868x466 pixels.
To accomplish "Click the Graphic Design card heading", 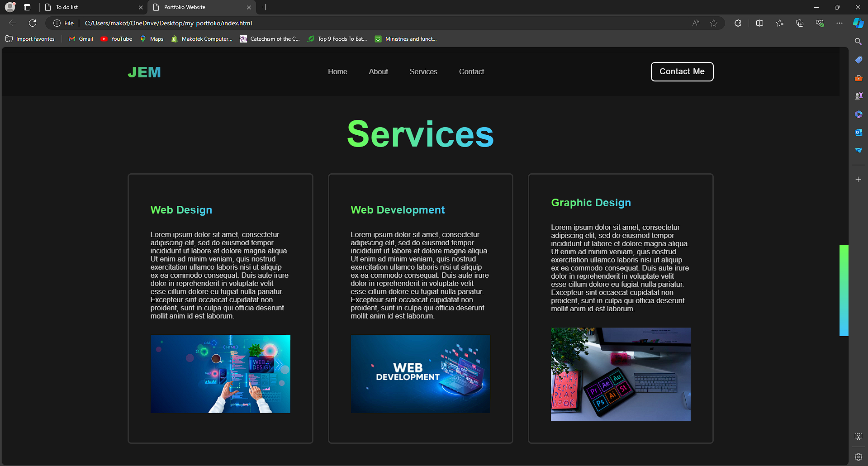I will click(591, 203).
